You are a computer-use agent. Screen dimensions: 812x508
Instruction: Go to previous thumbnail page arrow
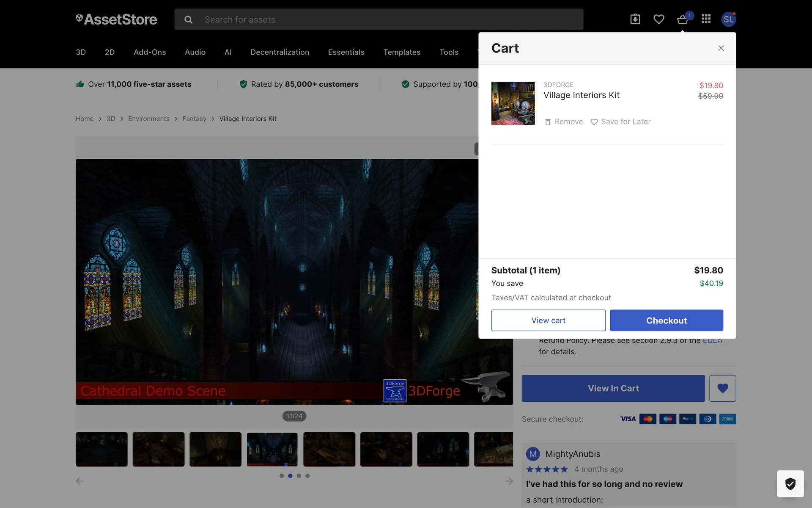tap(80, 481)
